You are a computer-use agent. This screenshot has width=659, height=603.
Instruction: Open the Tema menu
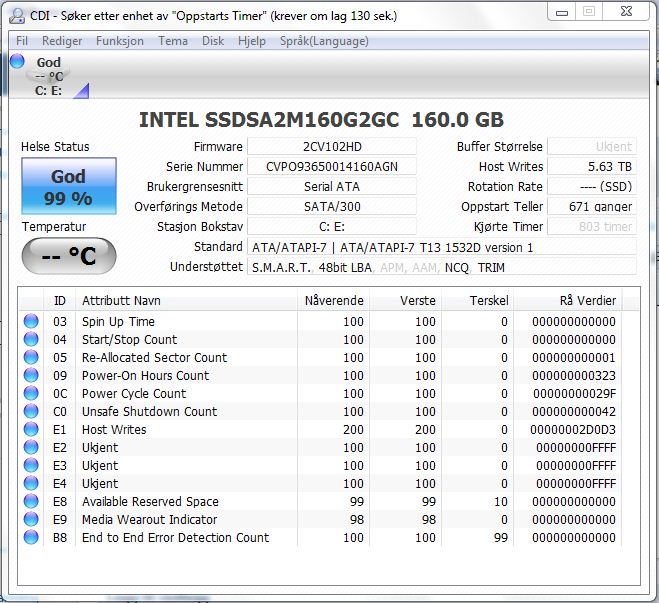click(x=173, y=41)
